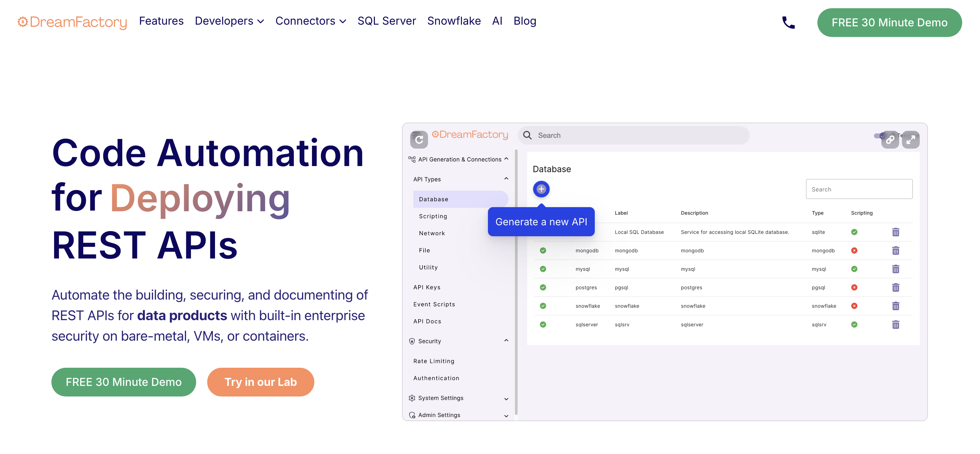Image resolution: width=980 pixels, height=454 pixels.
Task: Click the phone call icon in header
Action: pos(788,23)
